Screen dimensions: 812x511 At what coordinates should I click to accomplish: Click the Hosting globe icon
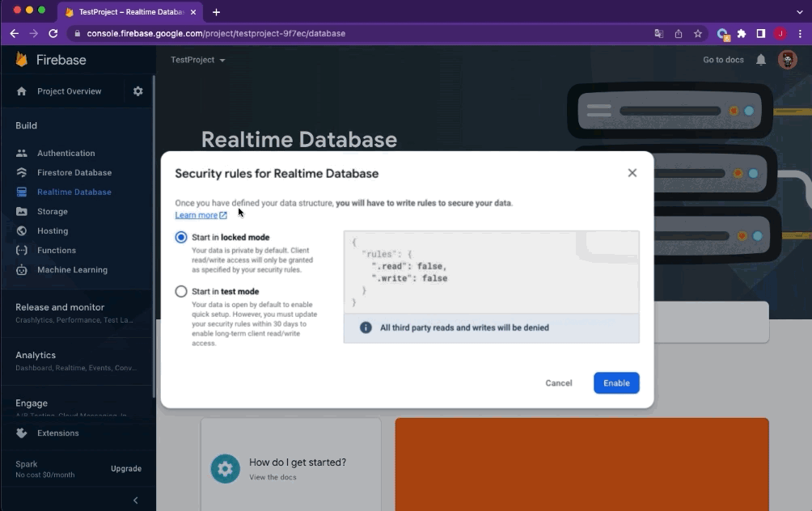[x=21, y=231]
